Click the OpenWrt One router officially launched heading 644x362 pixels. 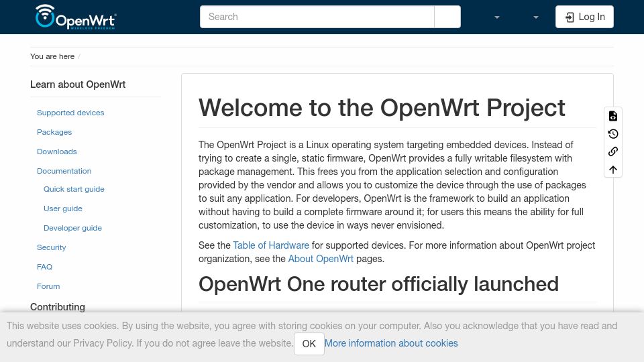[378, 284]
